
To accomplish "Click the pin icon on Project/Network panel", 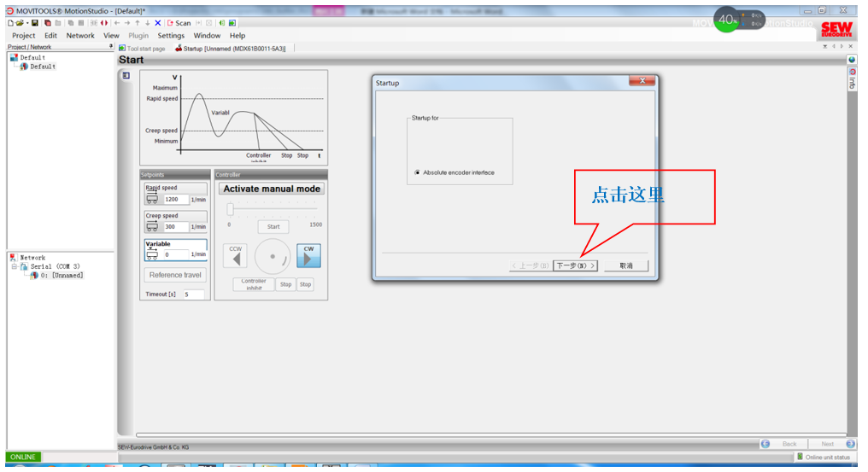I will click(x=111, y=47).
